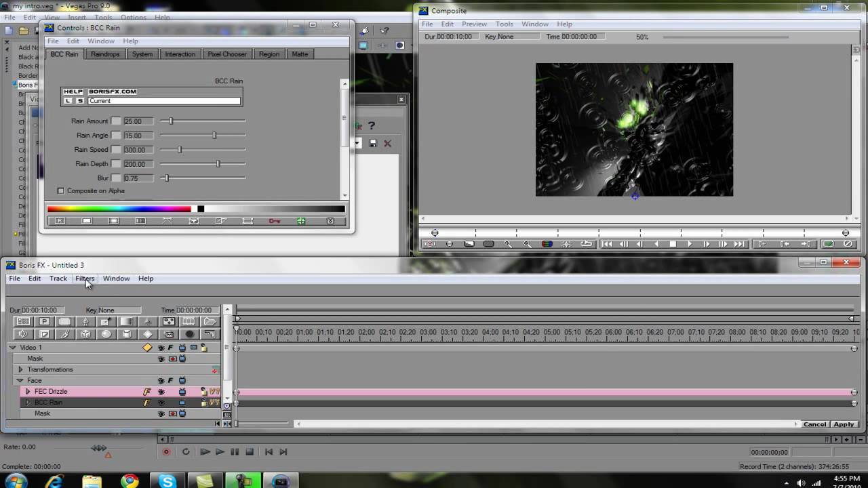Viewport: 868px width, 488px height.
Task: Expand the Transformations row
Action: tap(20, 369)
